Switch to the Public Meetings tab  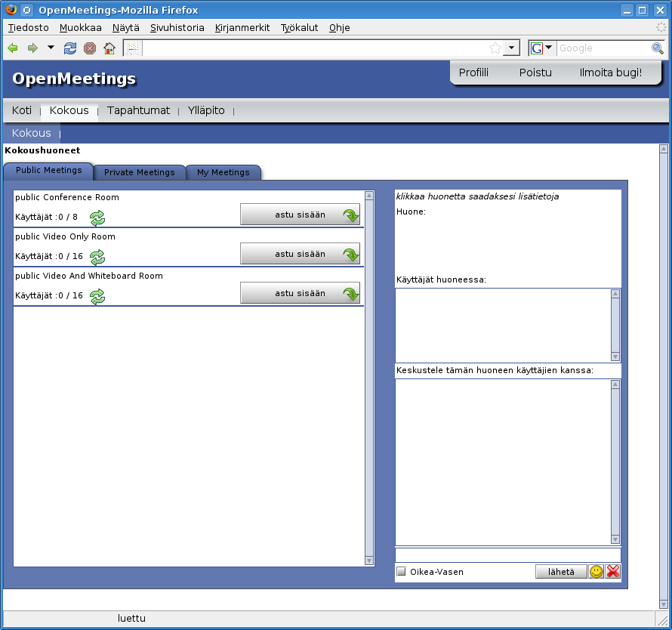[48, 170]
